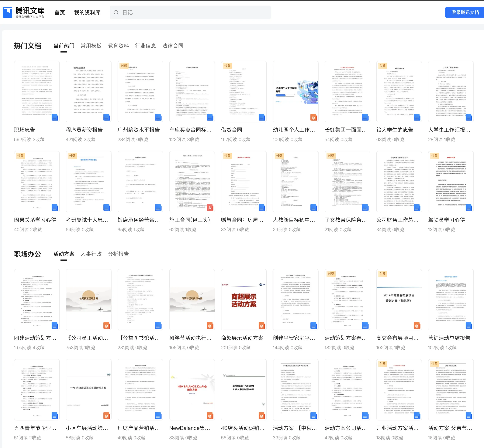Switch to the 人事行政 tab
Image resolution: width=484 pixels, height=448 pixels.
[91, 254]
